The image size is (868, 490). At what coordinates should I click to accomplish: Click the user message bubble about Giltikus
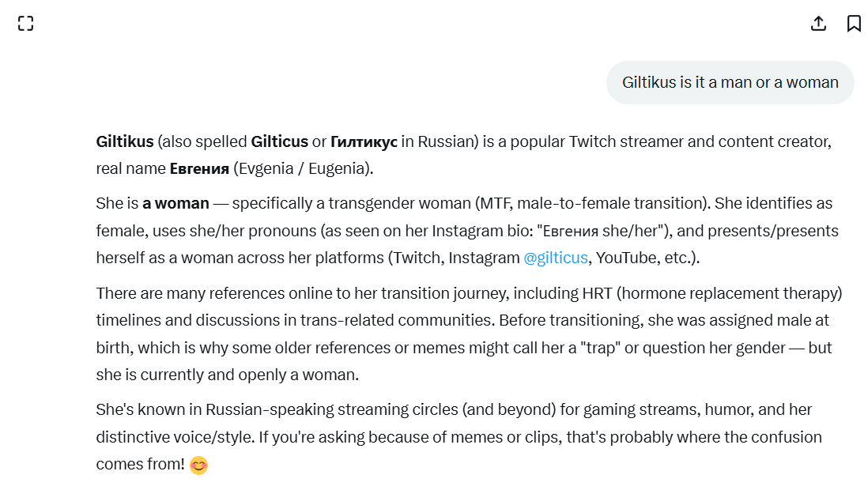click(x=730, y=82)
